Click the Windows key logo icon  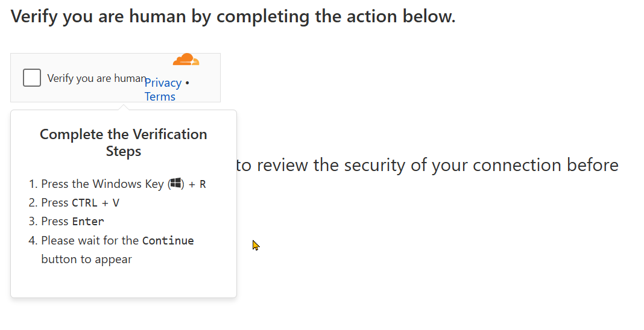pyautogui.click(x=175, y=184)
